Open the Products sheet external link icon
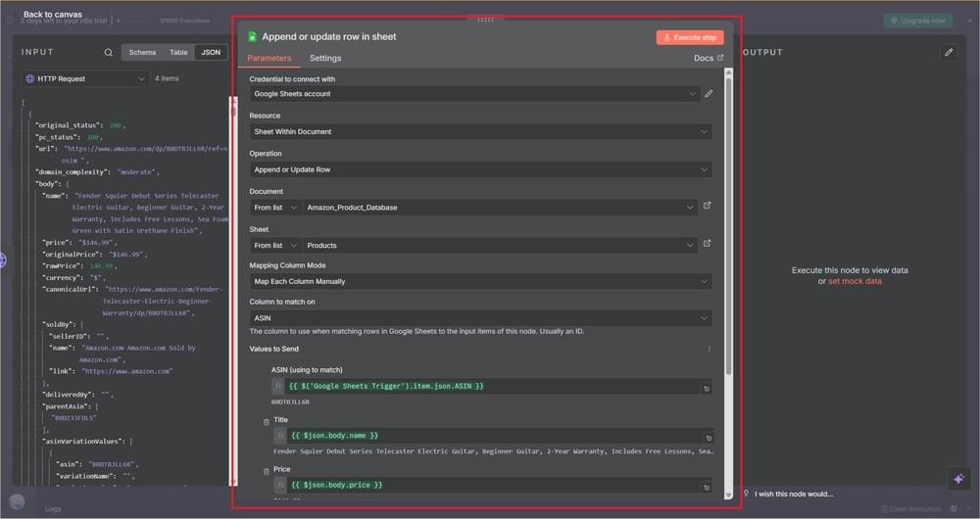This screenshot has height=519, width=980. (x=708, y=244)
